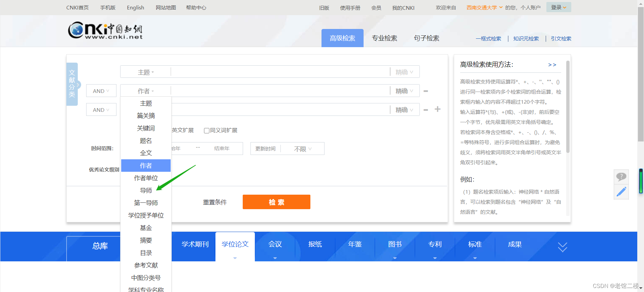Image resolution: width=644 pixels, height=292 pixels.
Task: Open second AND operator dropdown
Action: (101, 110)
